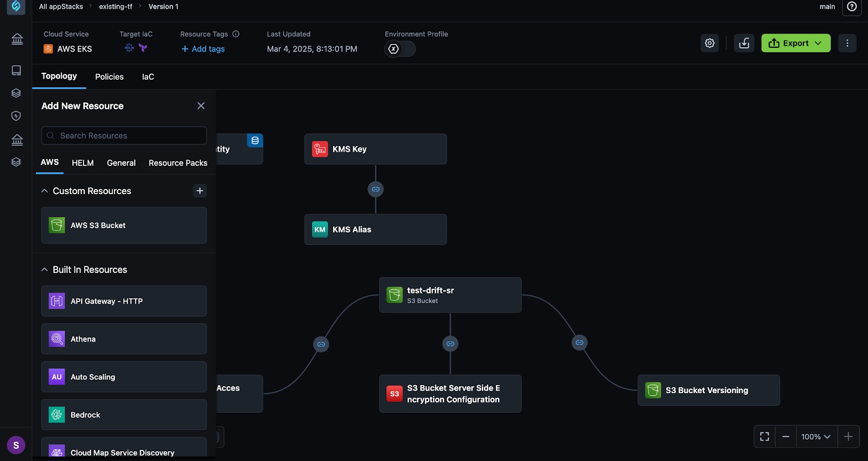This screenshot has height=461, width=868.
Task: Add a custom resource with plus icon
Action: tap(200, 191)
